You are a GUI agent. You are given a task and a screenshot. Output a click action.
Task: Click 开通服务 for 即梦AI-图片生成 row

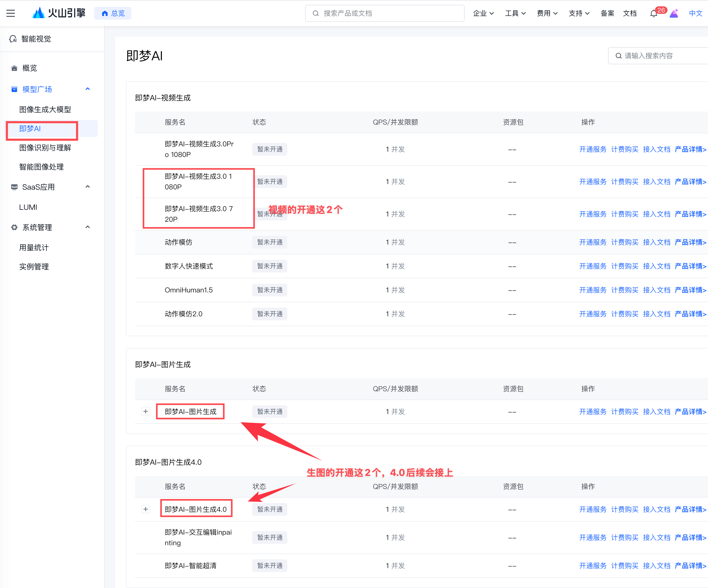593,412
